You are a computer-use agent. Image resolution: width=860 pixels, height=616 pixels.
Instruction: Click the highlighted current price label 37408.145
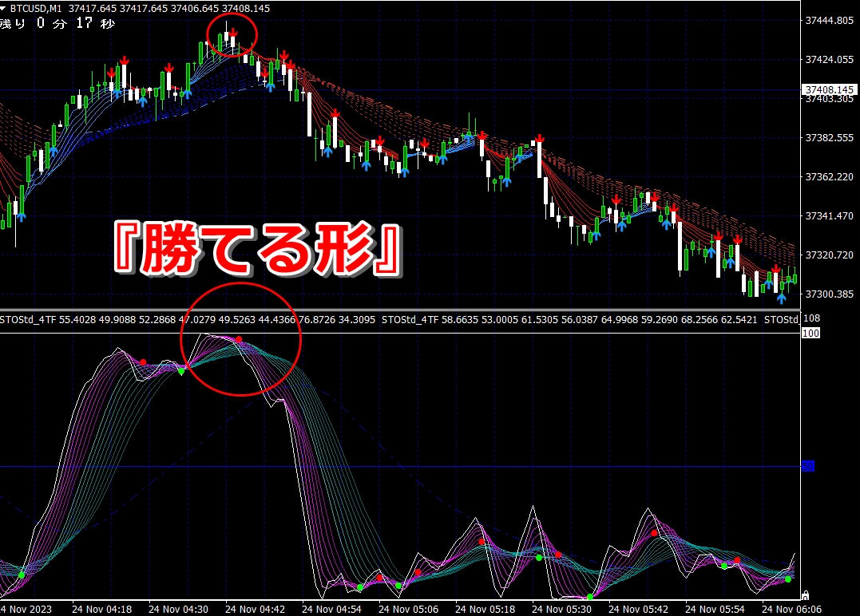[x=830, y=89]
